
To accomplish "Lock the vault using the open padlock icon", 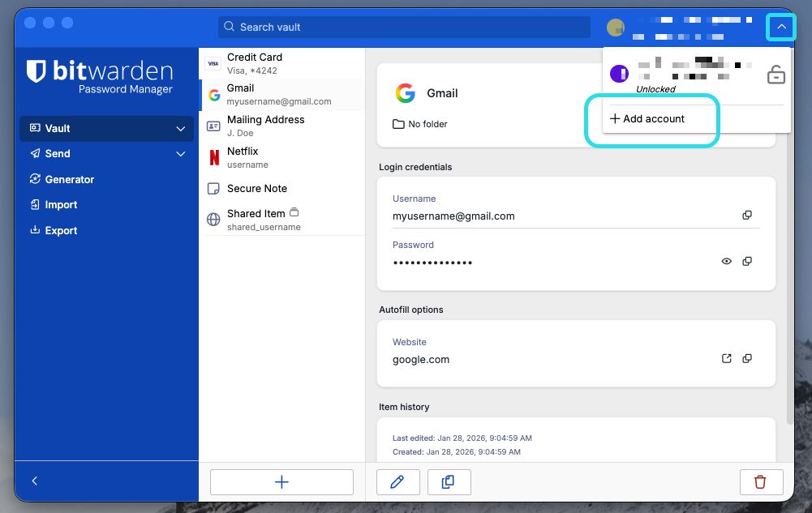I will [x=775, y=73].
